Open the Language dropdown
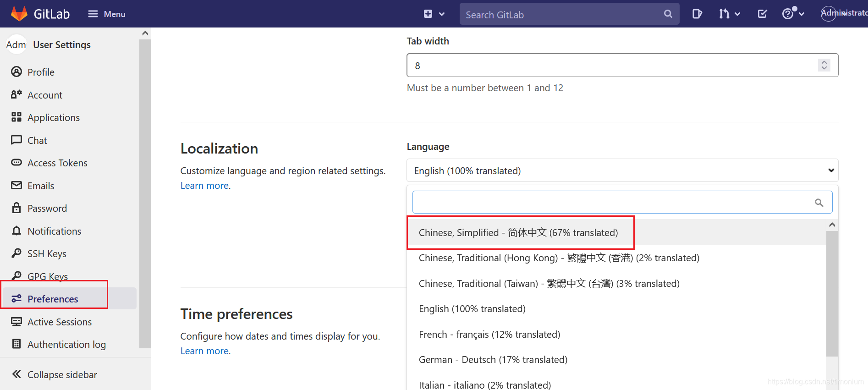The width and height of the screenshot is (868, 390). (622, 170)
